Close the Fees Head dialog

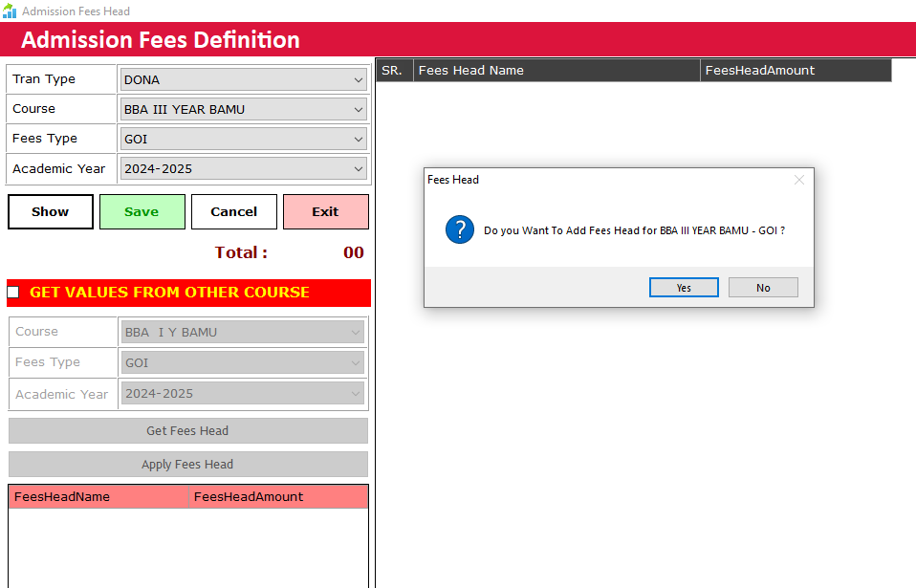tap(798, 180)
